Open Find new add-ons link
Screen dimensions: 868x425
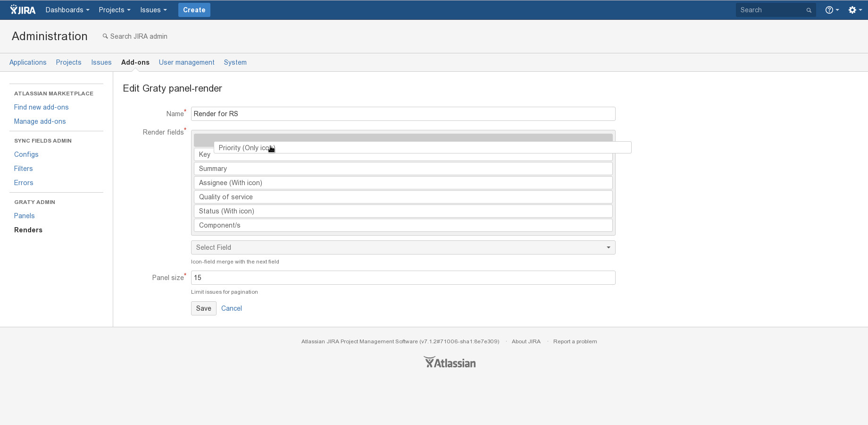pyautogui.click(x=41, y=107)
